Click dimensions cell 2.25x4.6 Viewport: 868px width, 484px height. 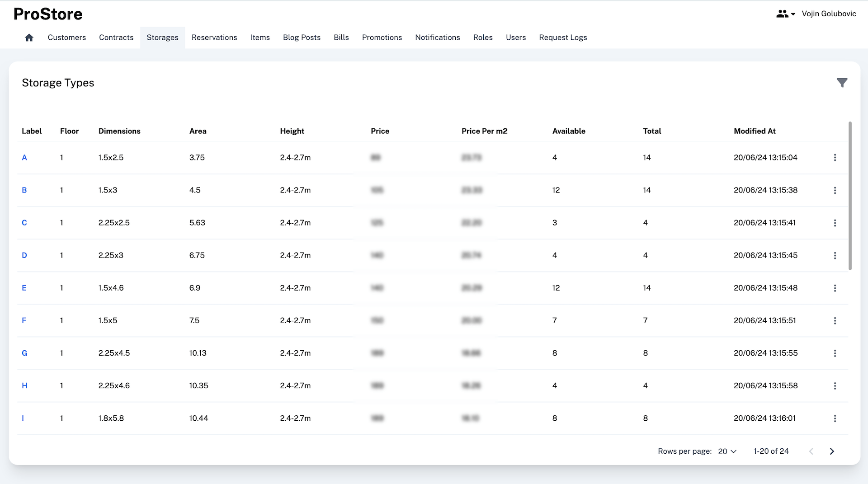[114, 385]
